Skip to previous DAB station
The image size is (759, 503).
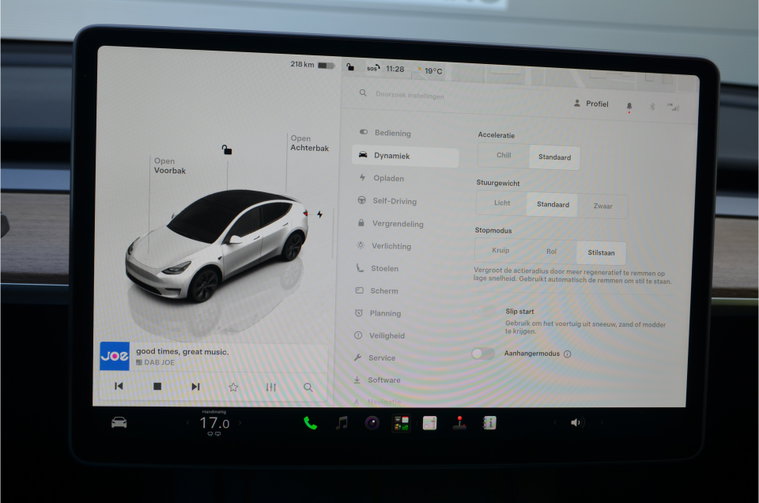click(119, 386)
